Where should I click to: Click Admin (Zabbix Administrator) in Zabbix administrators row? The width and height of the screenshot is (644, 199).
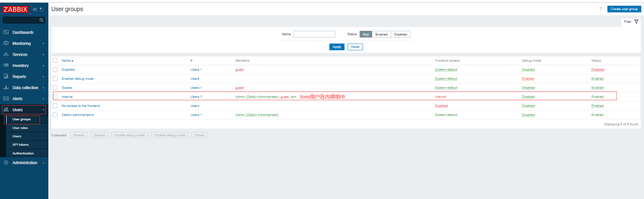click(x=257, y=115)
